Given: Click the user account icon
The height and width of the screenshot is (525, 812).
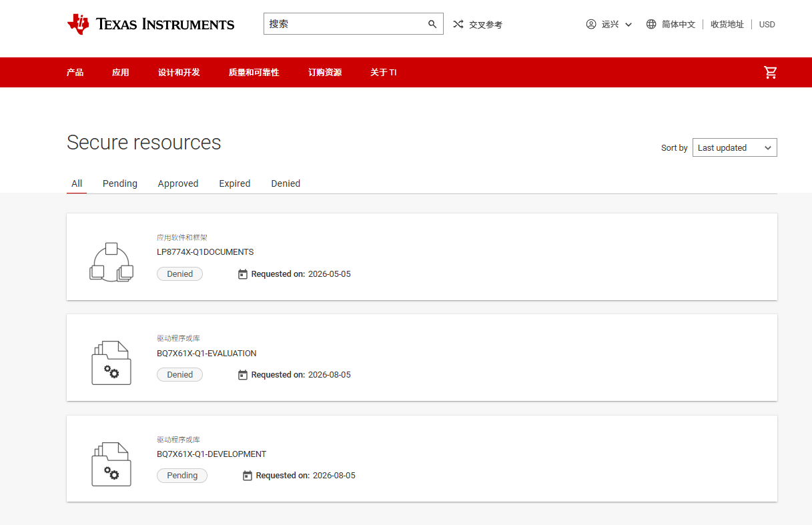Looking at the screenshot, I should point(591,24).
